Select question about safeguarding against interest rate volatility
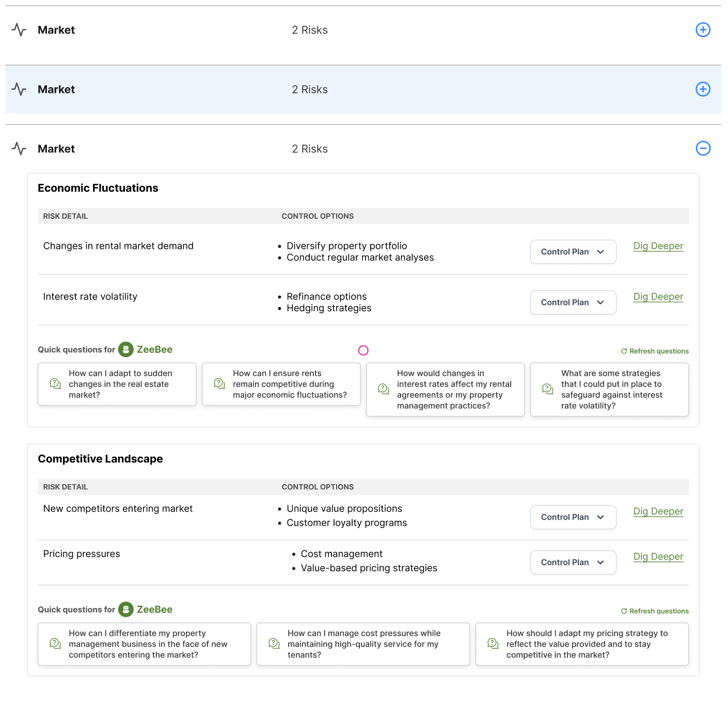 click(609, 390)
